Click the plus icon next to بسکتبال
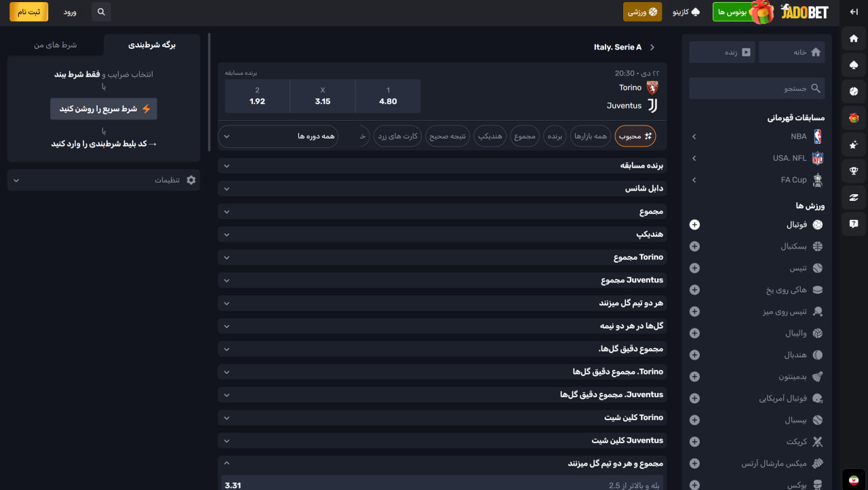 694,246
